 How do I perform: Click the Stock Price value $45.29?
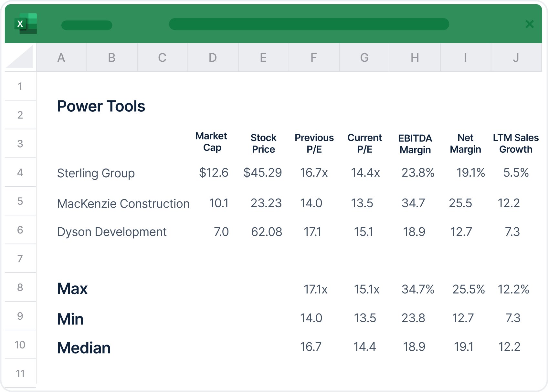tap(263, 173)
